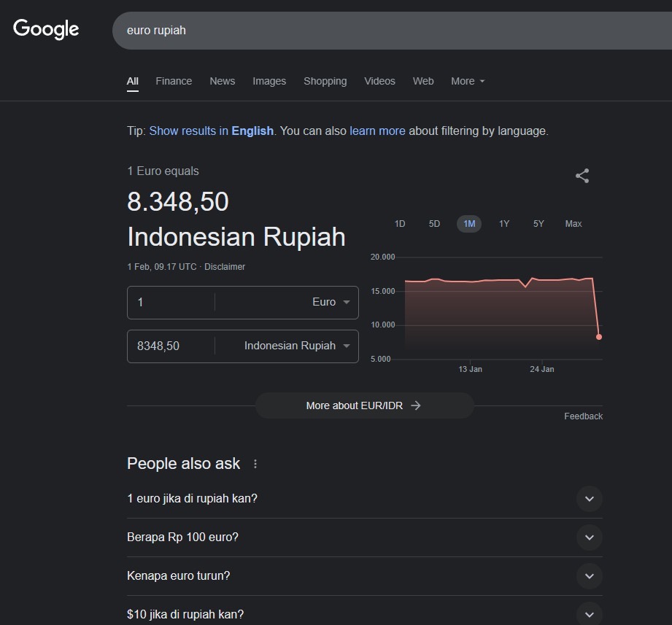Open the Euro currency dropdown
Screen dimensions: 672x625
[331, 302]
